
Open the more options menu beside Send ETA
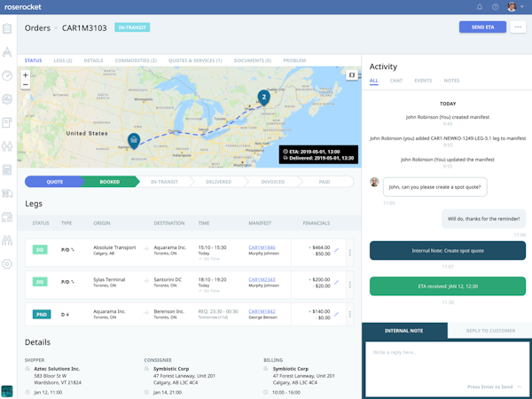[519, 27]
